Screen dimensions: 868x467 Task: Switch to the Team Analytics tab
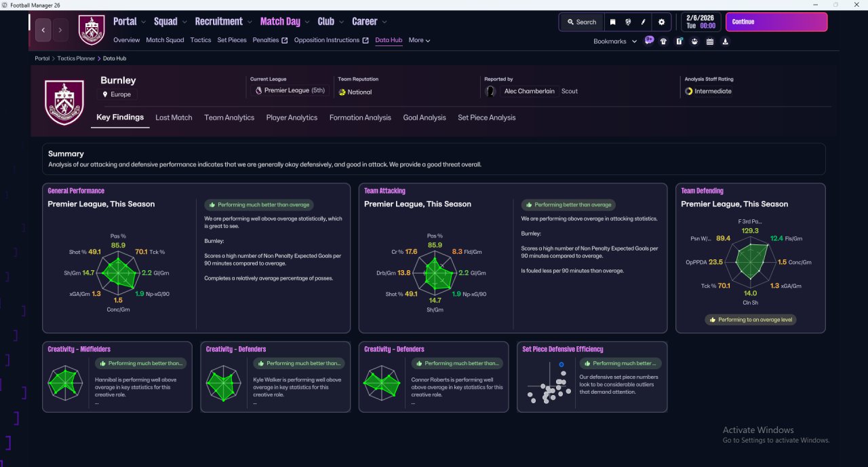tap(229, 117)
